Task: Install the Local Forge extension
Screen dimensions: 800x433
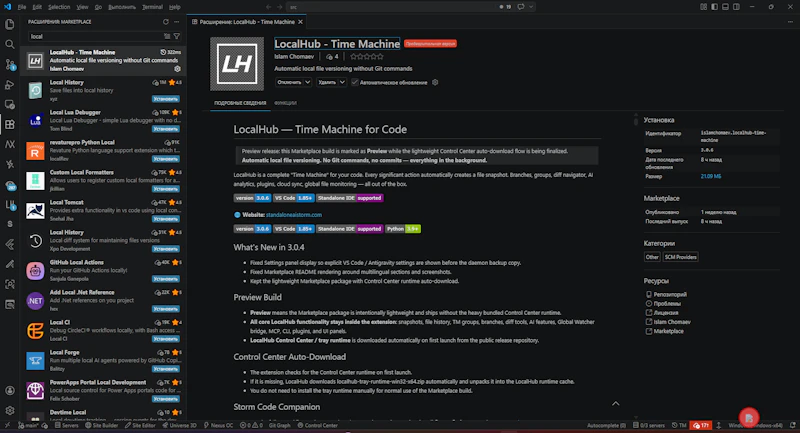Action: 165,369
